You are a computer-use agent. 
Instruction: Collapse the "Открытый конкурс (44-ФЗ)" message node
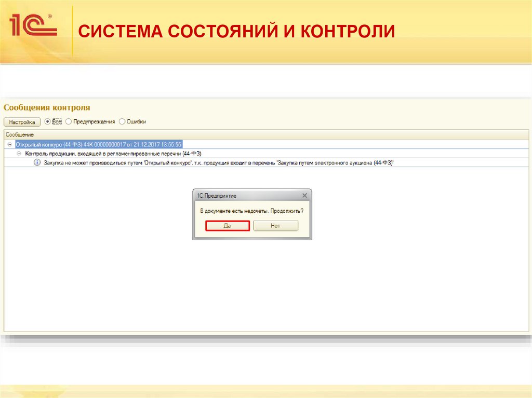(x=10, y=143)
